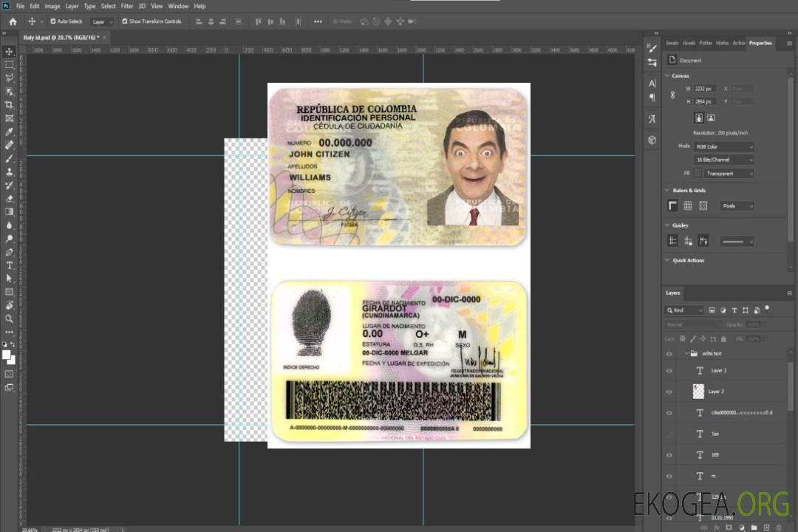Screen dimensions: 798x532
Task: Toggle Show Transform Controls checkbox
Action: point(125,21)
